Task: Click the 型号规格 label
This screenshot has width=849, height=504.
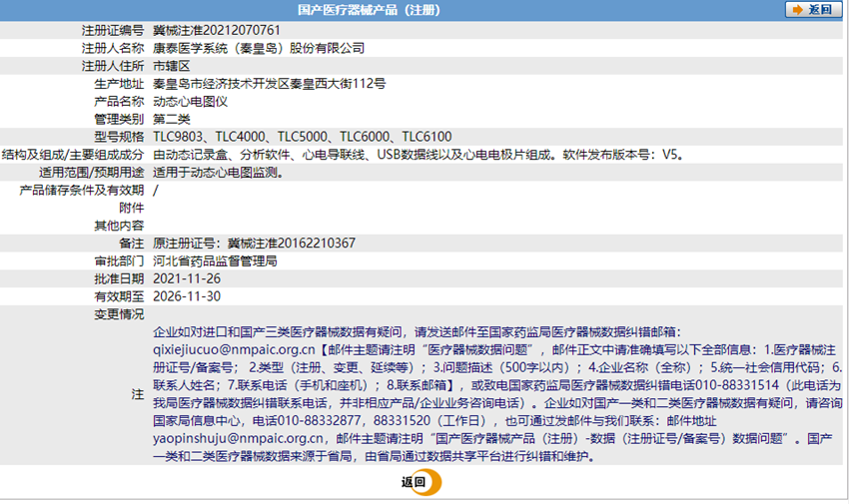Action: (119, 137)
